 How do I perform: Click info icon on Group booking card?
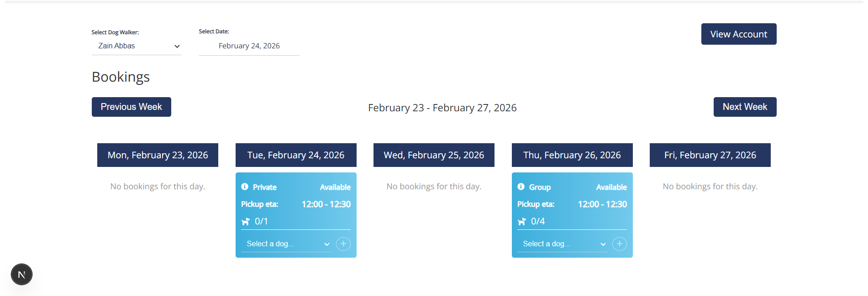[x=521, y=187]
